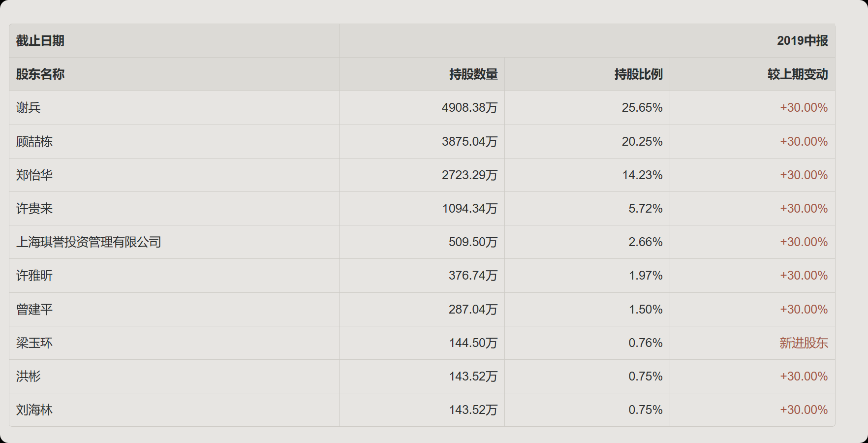868x443 pixels.
Task: Click the 持股数量 column header
Action: (x=473, y=74)
